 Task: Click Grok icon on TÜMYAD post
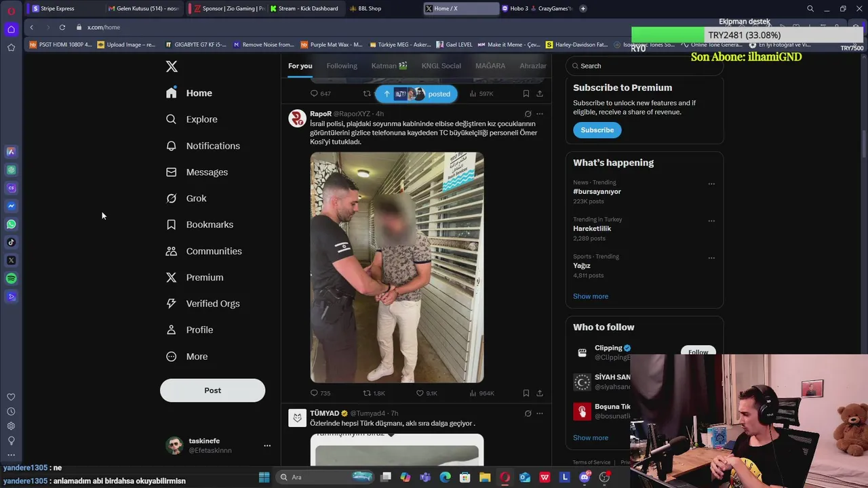tap(528, 413)
